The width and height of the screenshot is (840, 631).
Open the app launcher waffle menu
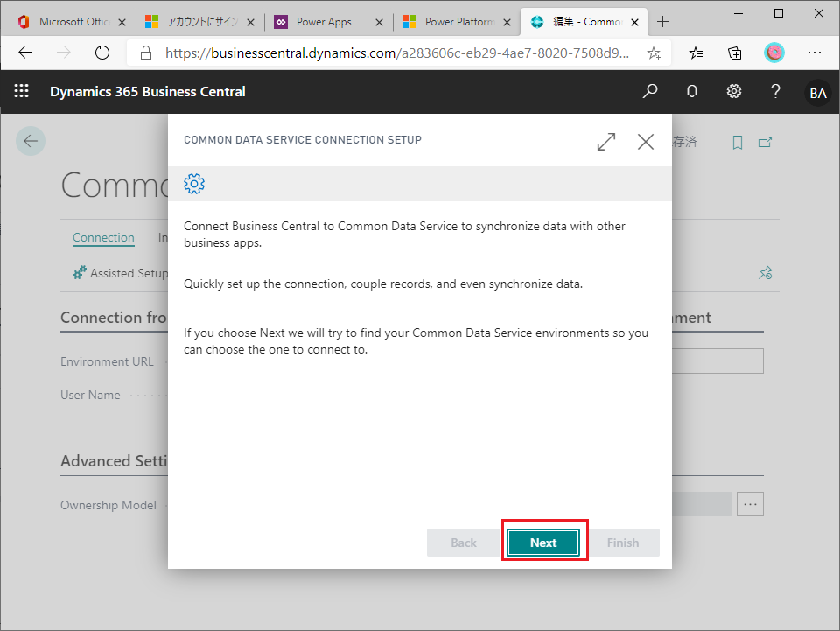coord(21,91)
